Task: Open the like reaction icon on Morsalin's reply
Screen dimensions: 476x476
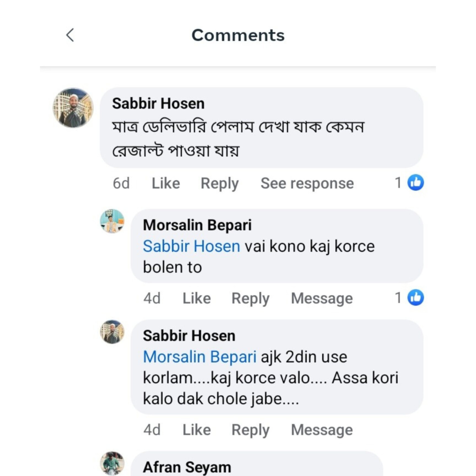Action: point(415,298)
